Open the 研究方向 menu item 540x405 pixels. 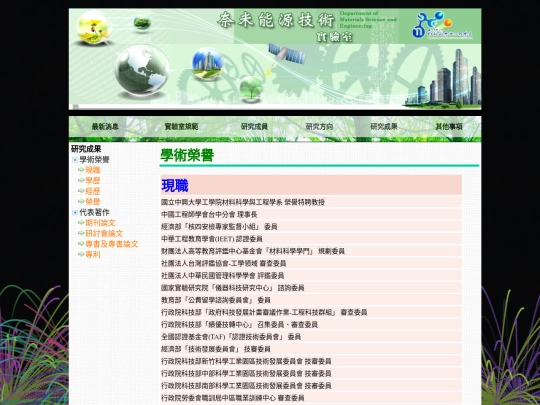[319, 126]
